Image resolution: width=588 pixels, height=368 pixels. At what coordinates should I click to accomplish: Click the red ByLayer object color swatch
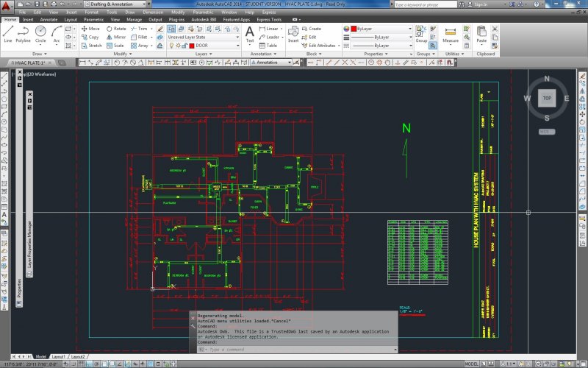352,28
